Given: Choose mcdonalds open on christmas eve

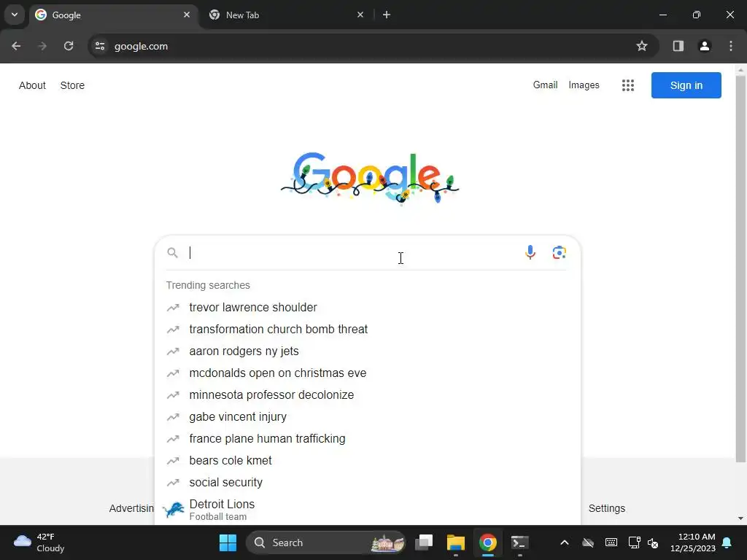Looking at the screenshot, I should [367, 373].
